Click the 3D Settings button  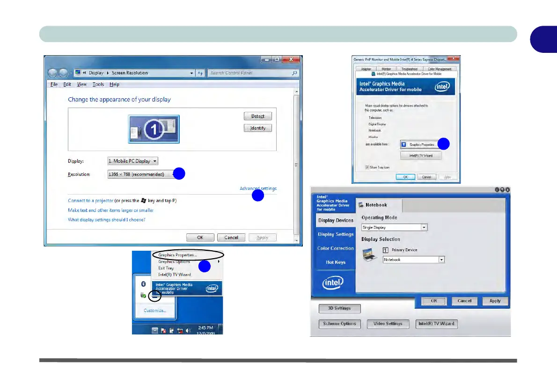(x=340, y=309)
